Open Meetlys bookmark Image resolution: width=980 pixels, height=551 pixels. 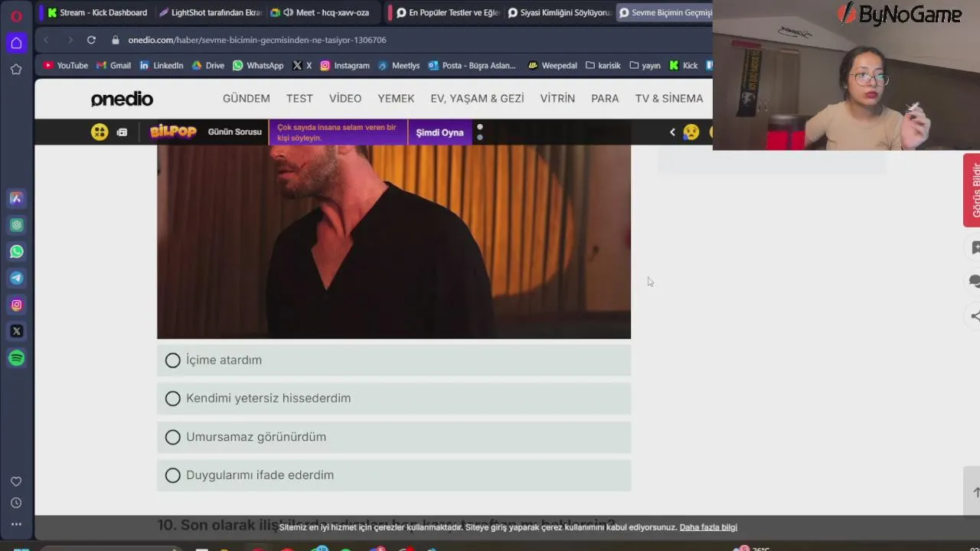(399, 66)
